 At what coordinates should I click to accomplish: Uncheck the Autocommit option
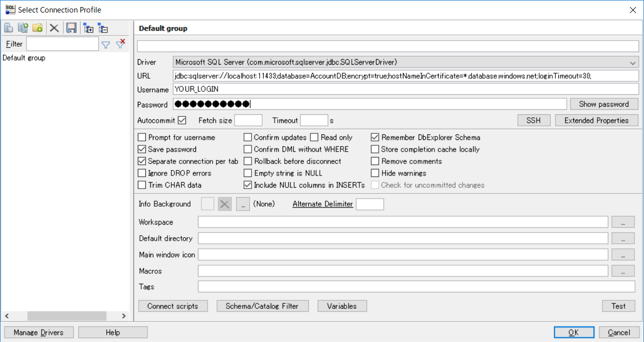181,120
